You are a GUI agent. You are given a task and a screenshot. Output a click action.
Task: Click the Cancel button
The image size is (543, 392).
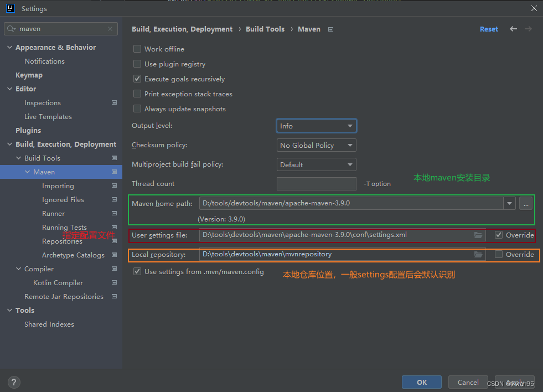point(468,382)
